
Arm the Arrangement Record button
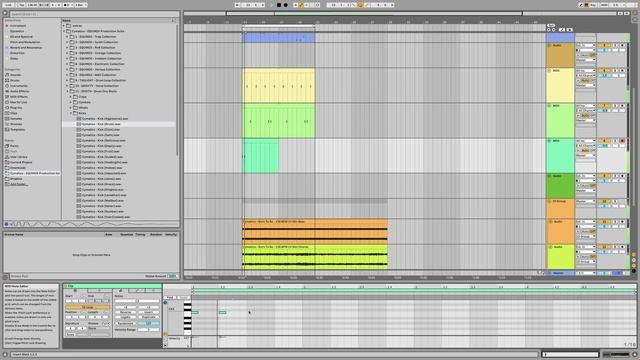285,5
